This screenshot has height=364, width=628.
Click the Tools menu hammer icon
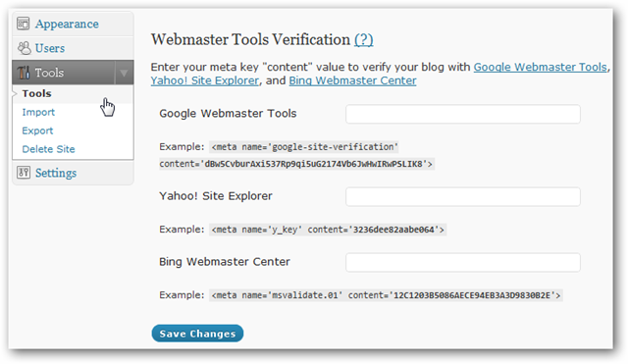tap(24, 73)
